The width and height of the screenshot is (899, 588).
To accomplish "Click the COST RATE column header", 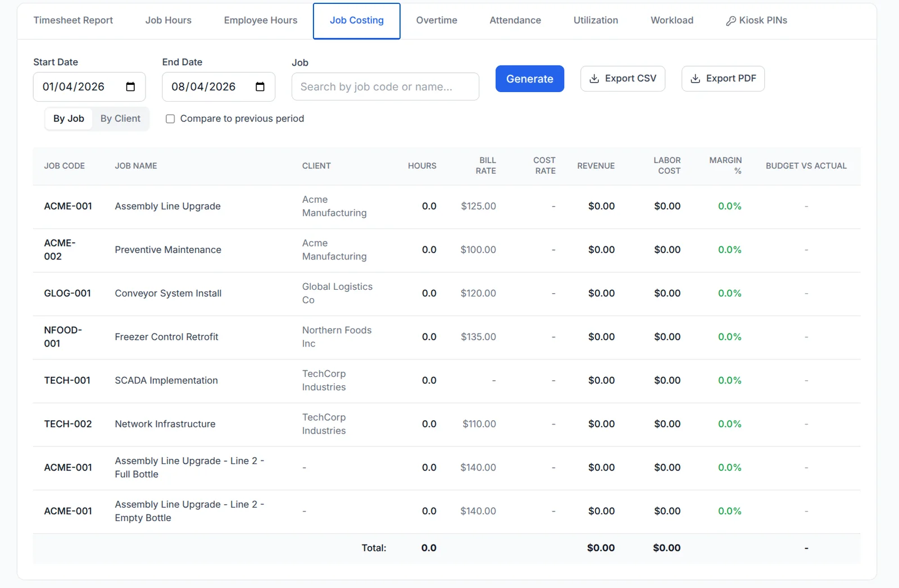I will [544, 166].
